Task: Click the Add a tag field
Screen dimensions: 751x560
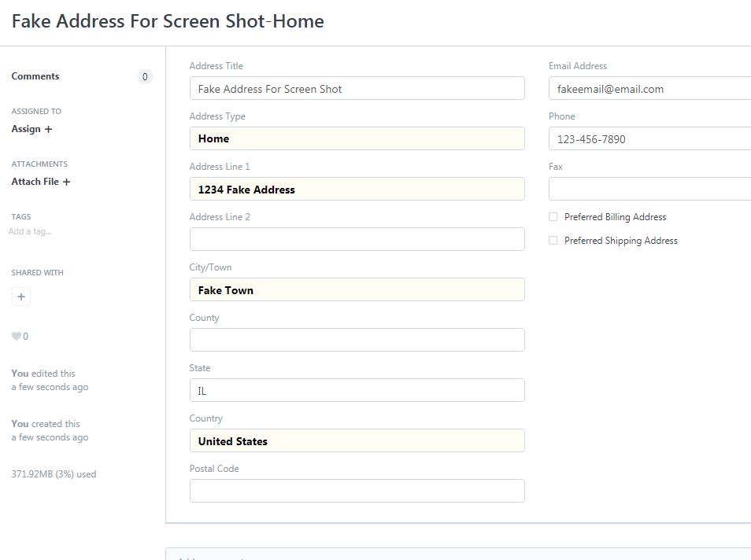Action: tap(30, 231)
